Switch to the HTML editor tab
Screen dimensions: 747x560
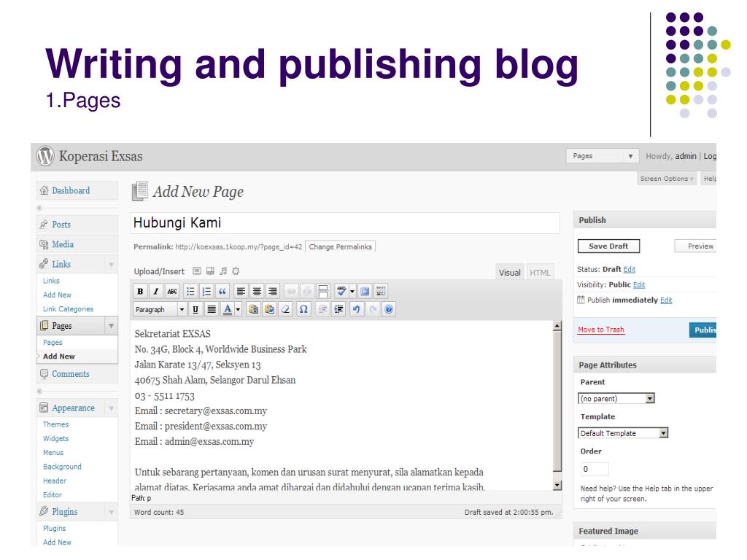[540, 273]
